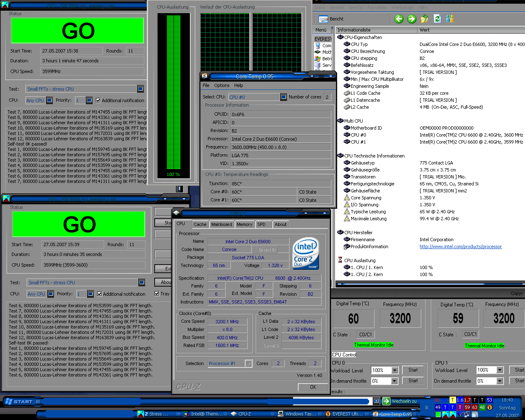Click the green square tray icon
The image size is (525, 420).
click(438, 415)
